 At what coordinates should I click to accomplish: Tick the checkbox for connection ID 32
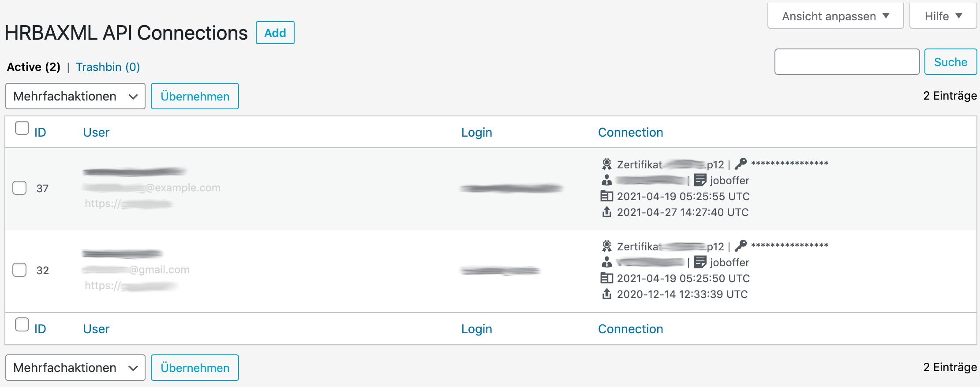click(x=19, y=270)
